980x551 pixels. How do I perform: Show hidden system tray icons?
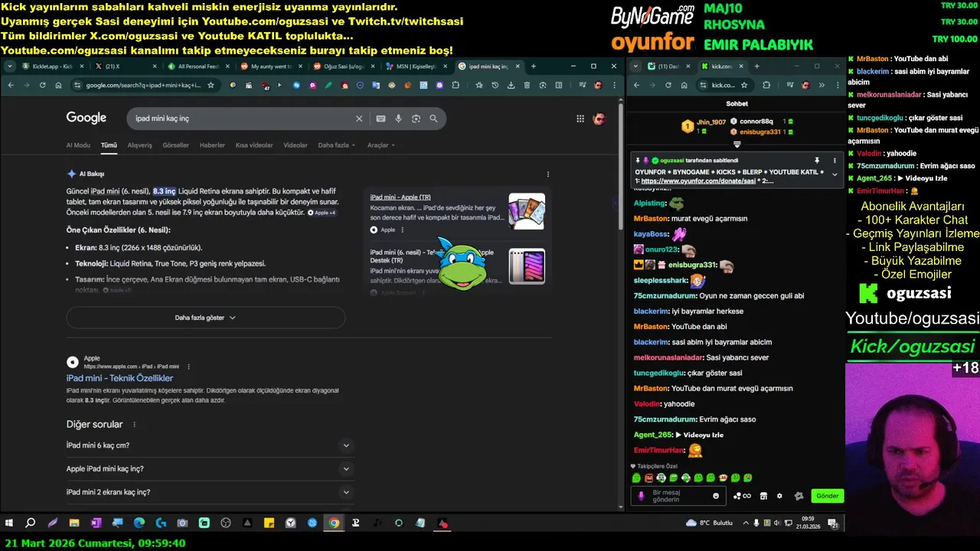tap(746, 523)
